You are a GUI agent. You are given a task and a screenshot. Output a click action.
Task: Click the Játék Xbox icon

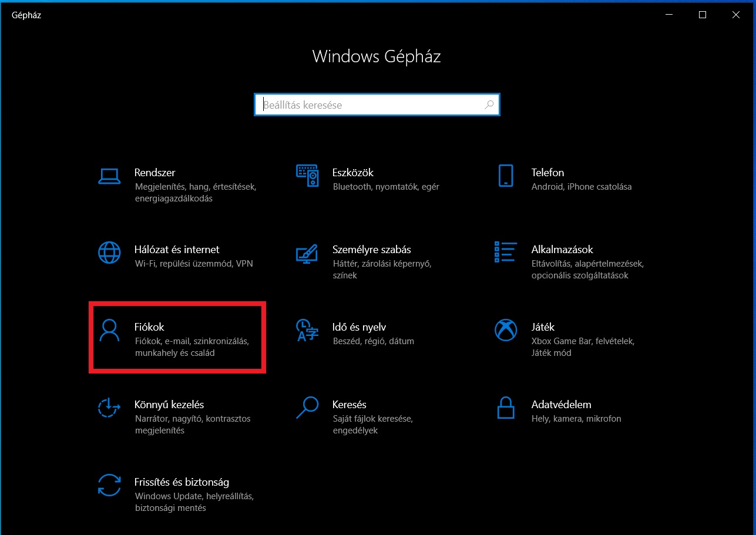point(506,330)
